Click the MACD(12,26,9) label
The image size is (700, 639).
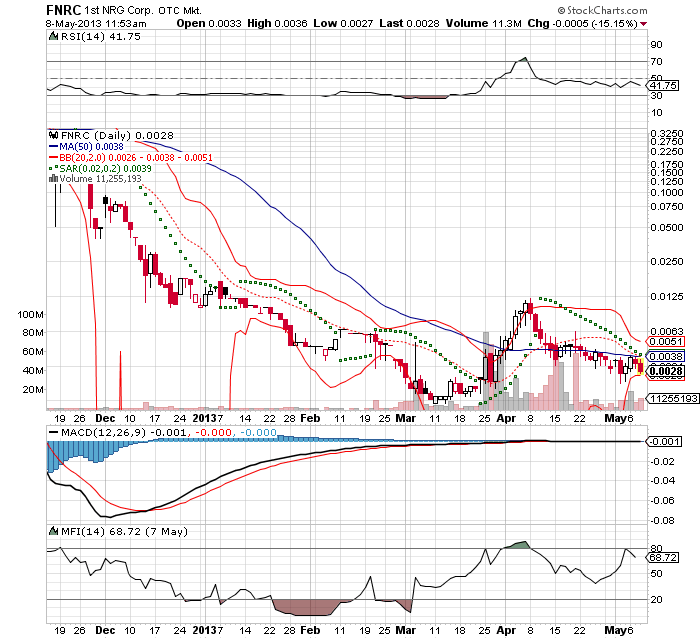click(104, 432)
